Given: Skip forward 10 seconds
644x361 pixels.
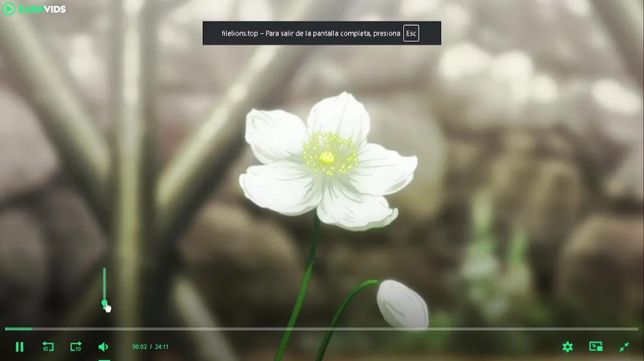Looking at the screenshot, I should point(76,346).
